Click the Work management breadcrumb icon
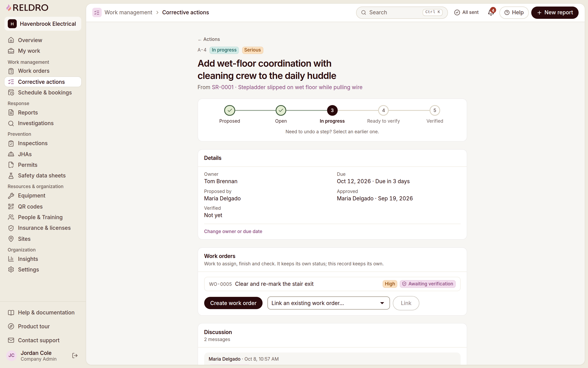Viewport: 588px width, 368px height. tap(97, 12)
